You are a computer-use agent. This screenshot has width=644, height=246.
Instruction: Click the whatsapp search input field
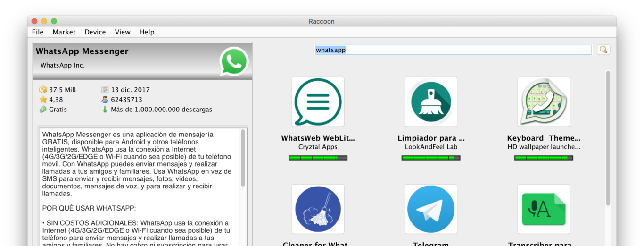click(x=453, y=50)
